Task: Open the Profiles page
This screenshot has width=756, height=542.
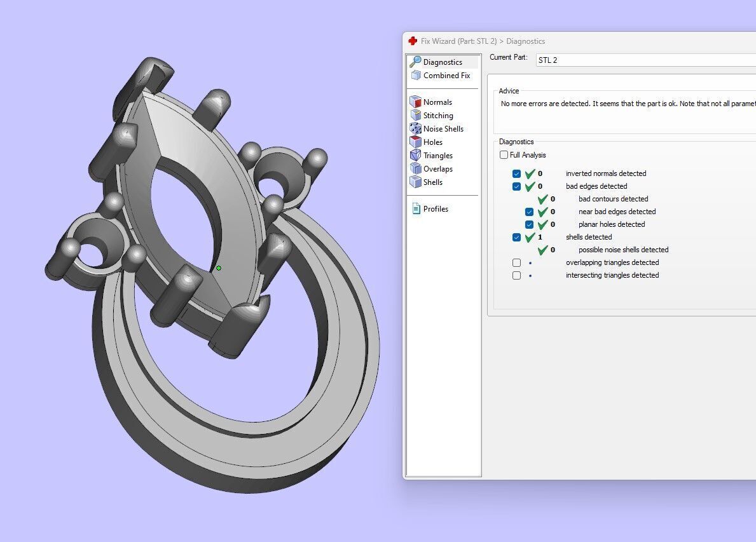Action: pos(436,209)
